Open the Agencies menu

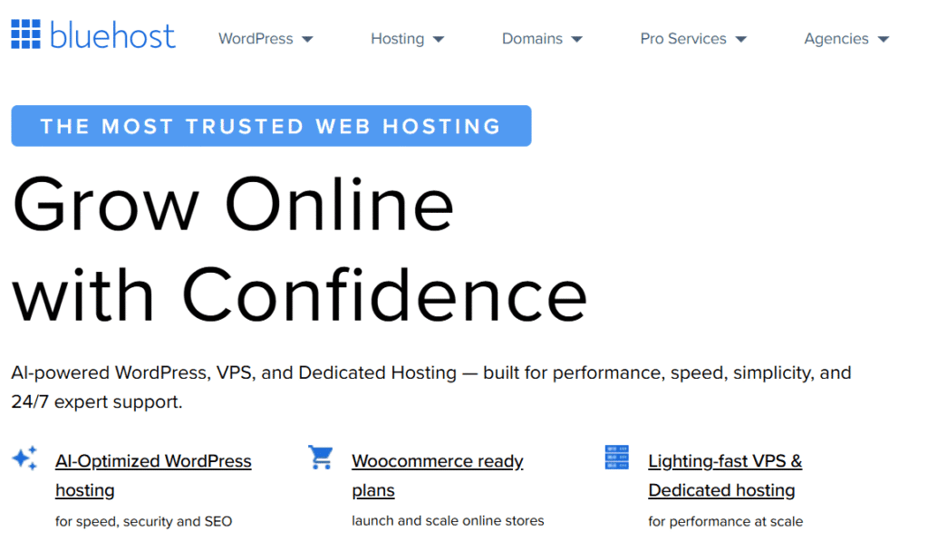coord(836,39)
